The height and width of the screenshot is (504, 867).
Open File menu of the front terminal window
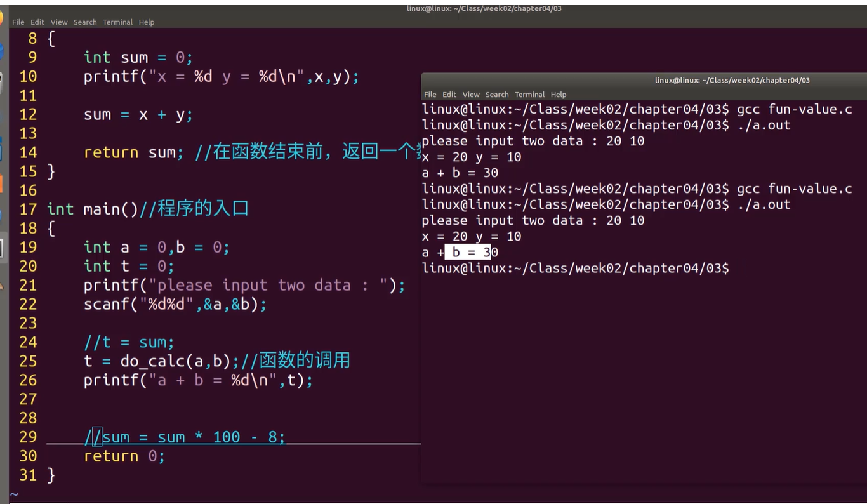point(430,95)
